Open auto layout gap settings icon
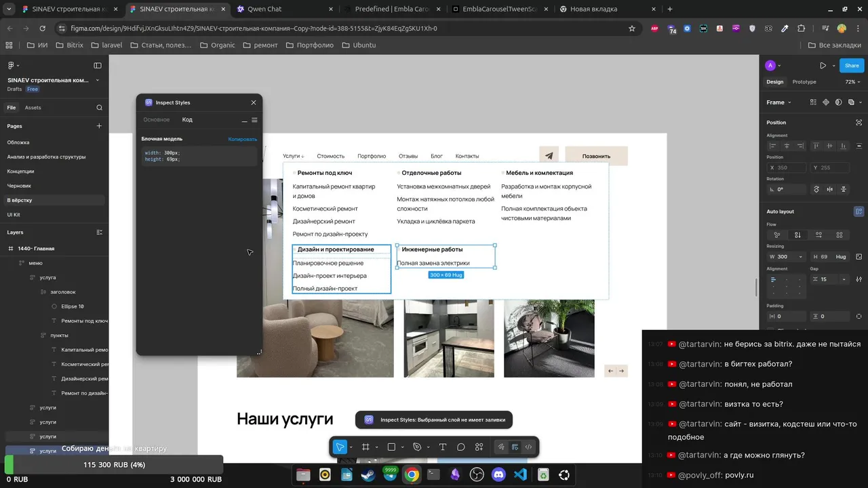Image resolution: width=868 pixels, height=488 pixels. pyautogui.click(x=859, y=279)
